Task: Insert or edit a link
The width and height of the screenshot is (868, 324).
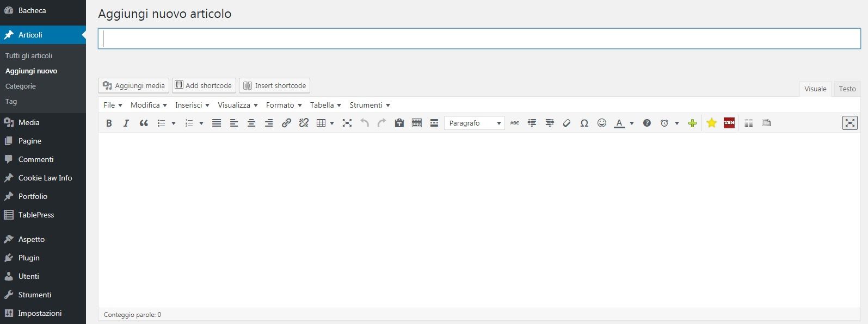Action: point(286,123)
